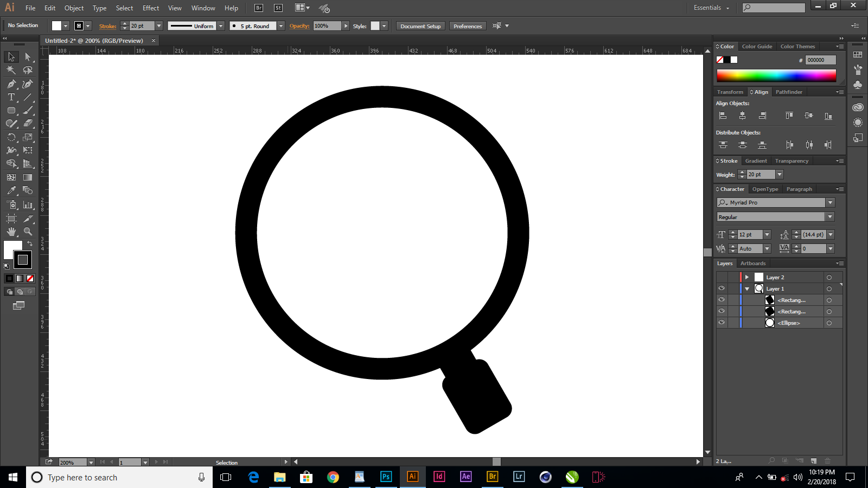
Task: Click the Vertical Align Top icon
Action: (789, 115)
